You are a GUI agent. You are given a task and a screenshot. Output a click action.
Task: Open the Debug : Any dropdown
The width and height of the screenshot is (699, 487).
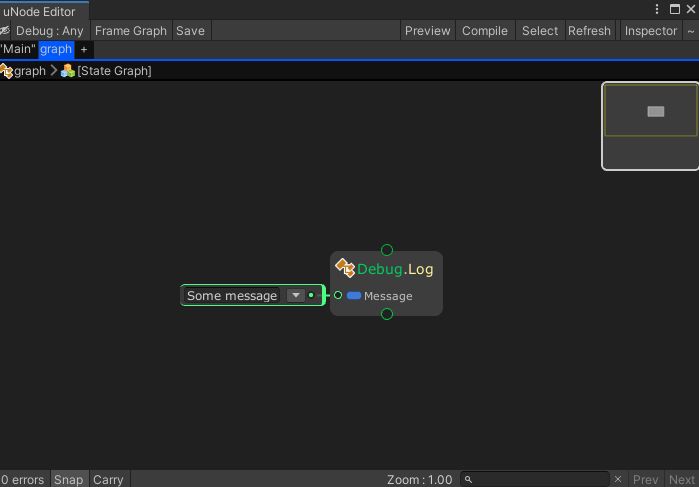point(49,31)
